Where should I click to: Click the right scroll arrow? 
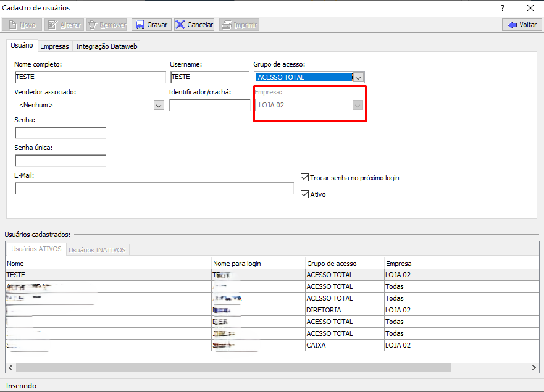(x=534, y=367)
